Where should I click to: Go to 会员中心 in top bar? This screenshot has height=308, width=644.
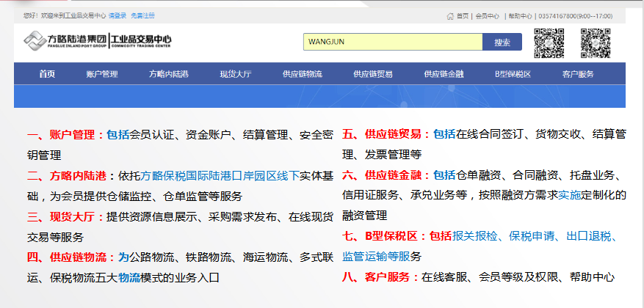pyautogui.click(x=487, y=15)
